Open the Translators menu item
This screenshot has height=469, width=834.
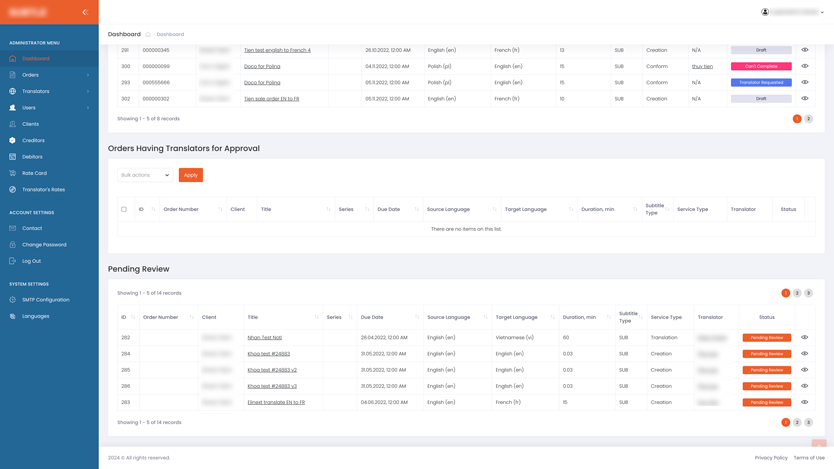pyautogui.click(x=36, y=91)
